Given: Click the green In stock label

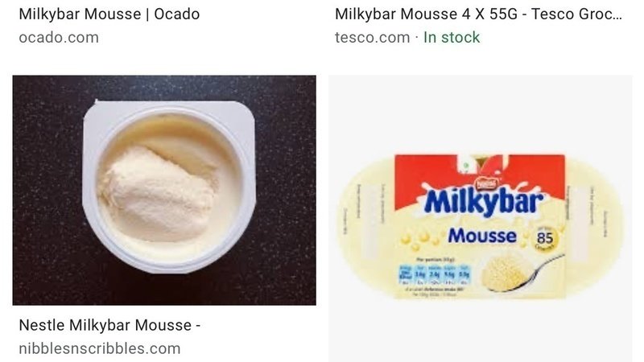Looking at the screenshot, I should coord(452,37).
